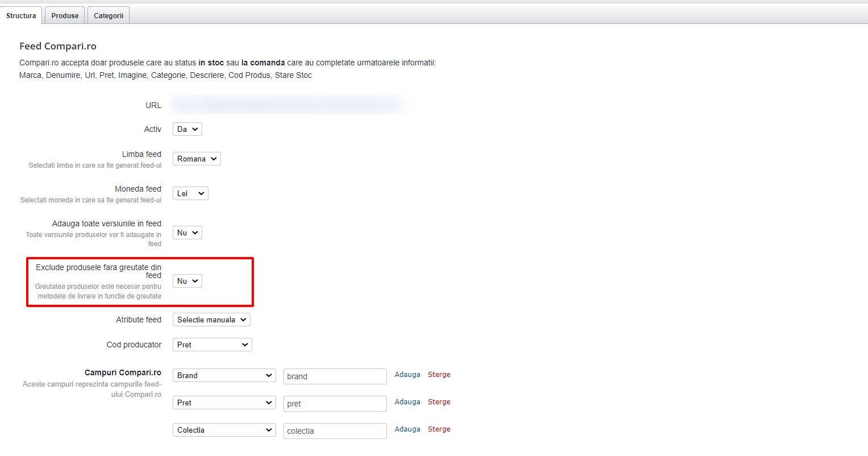Open the Produse tab

(65, 15)
